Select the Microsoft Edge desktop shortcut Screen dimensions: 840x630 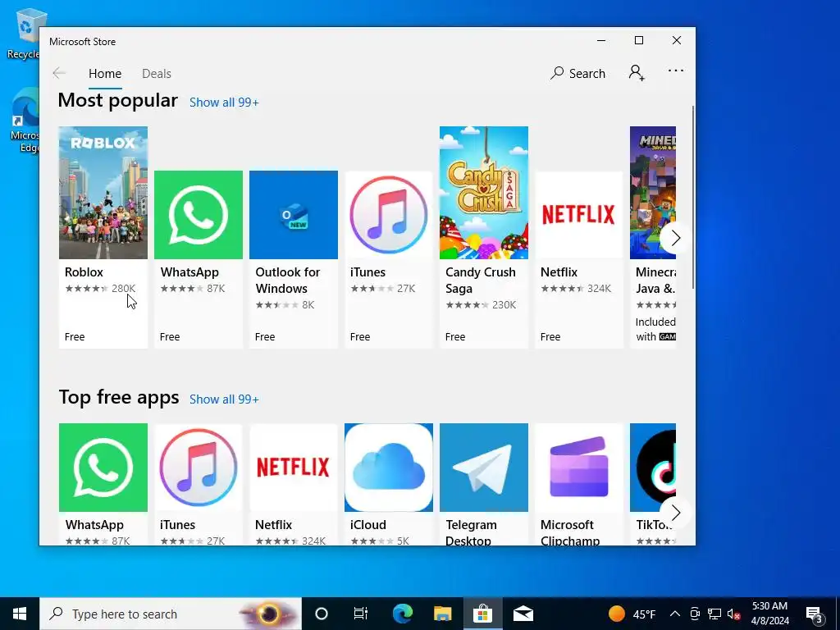point(24,121)
